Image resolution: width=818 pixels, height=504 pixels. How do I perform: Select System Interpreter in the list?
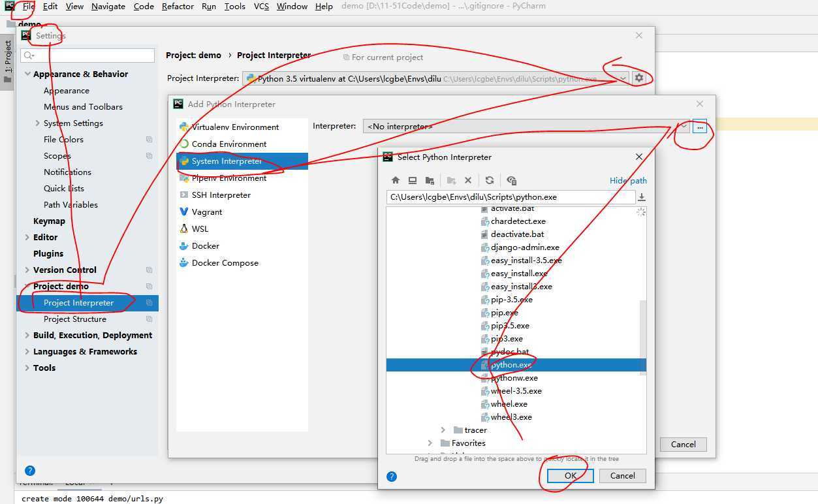(x=242, y=161)
